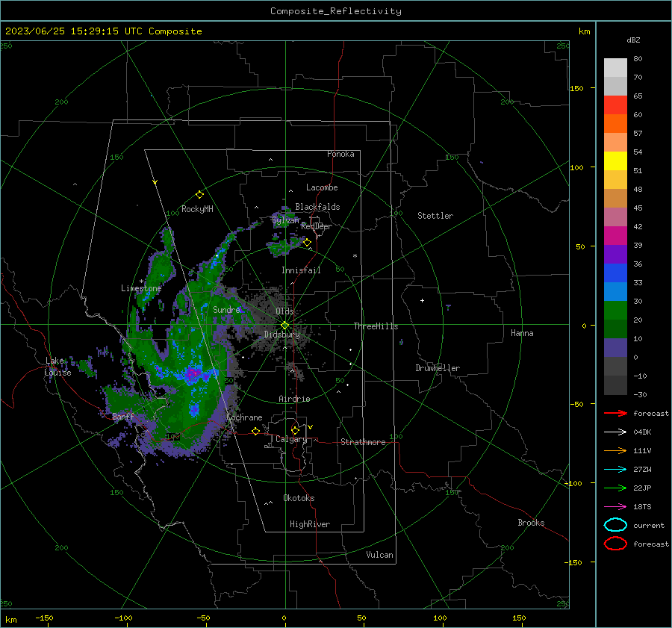Select the bright yellow 51–54 dBZ swatch
672x628 pixels.
(x=615, y=161)
